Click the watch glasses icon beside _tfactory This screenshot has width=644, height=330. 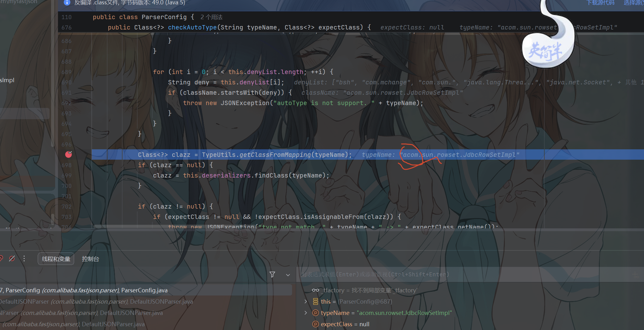[316, 290]
